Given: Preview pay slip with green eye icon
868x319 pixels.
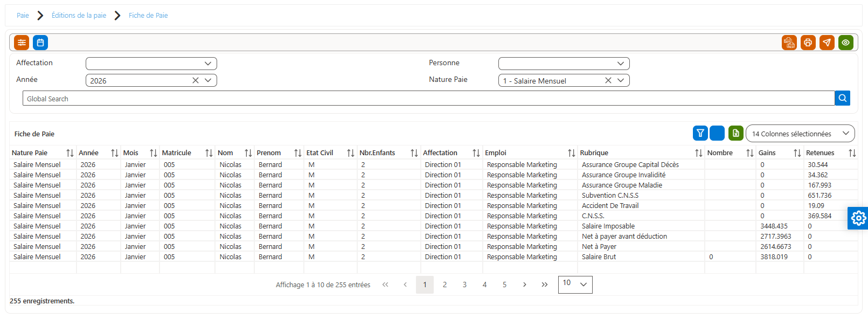Looking at the screenshot, I should 846,43.
